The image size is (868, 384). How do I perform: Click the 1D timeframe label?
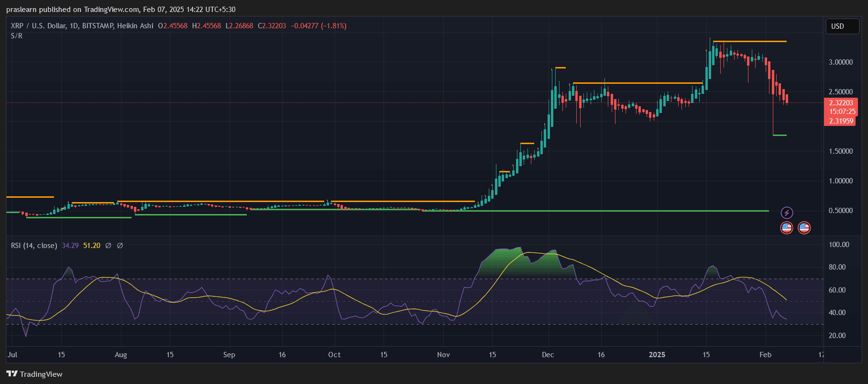pyautogui.click(x=73, y=26)
